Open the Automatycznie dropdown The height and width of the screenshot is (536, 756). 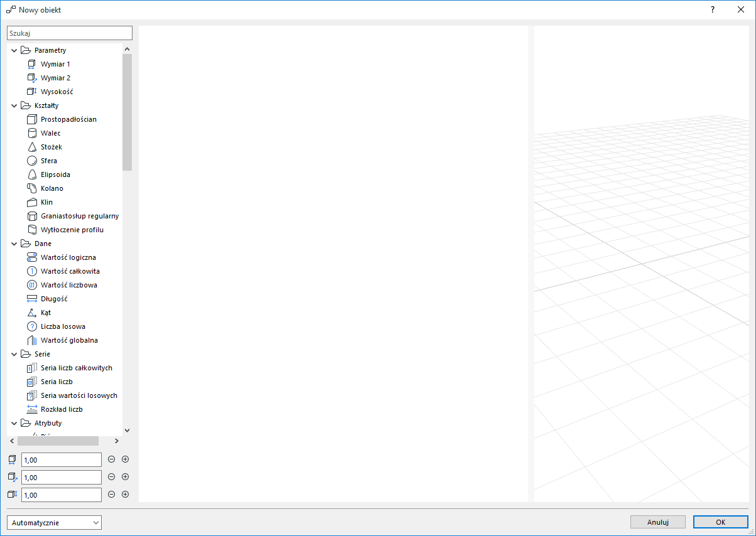click(x=53, y=522)
